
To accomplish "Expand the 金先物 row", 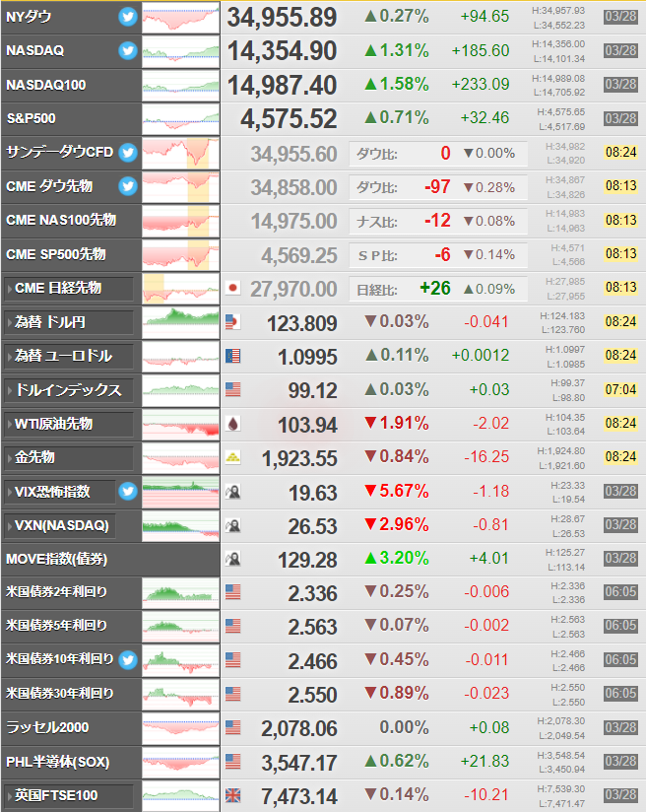I will pos(68,457).
